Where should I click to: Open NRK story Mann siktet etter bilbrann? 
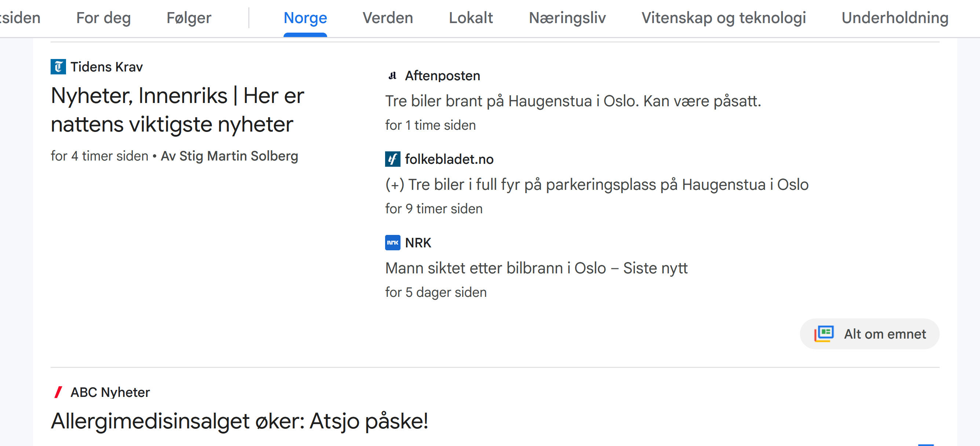click(x=536, y=268)
